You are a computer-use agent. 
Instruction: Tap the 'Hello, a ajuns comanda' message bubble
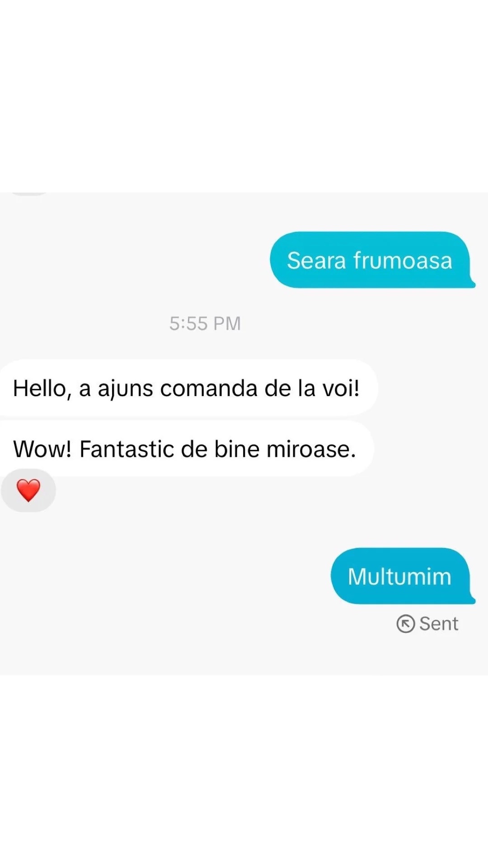tap(188, 388)
